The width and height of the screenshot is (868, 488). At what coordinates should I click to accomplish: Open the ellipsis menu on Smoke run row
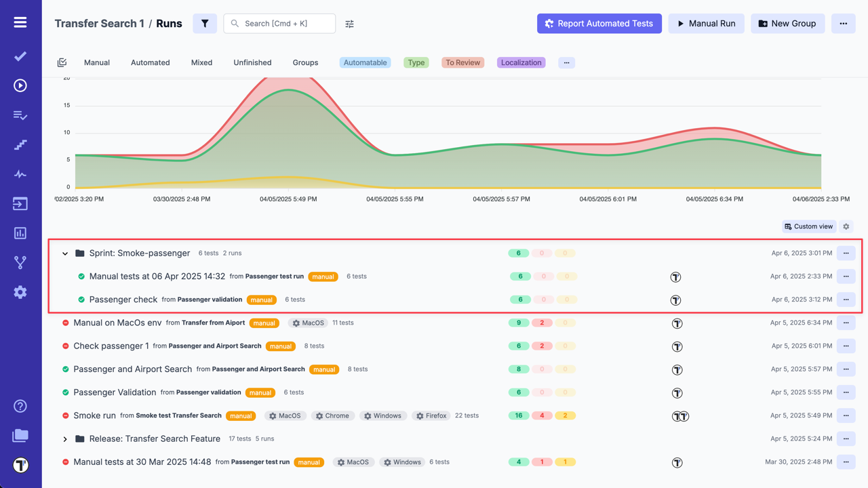846,415
